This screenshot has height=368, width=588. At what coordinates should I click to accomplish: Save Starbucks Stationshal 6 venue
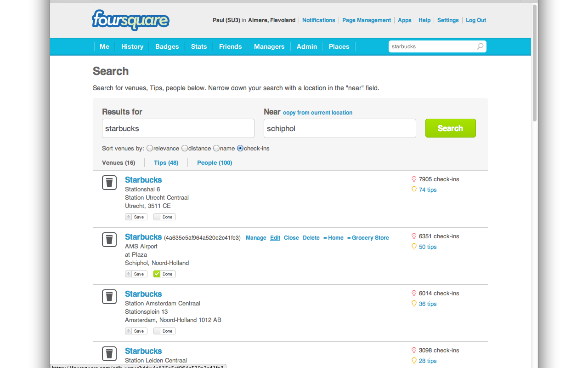click(x=136, y=217)
